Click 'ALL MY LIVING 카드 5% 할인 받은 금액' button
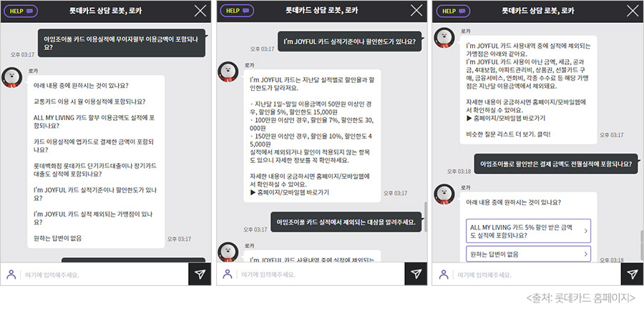 click(x=529, y=231)
